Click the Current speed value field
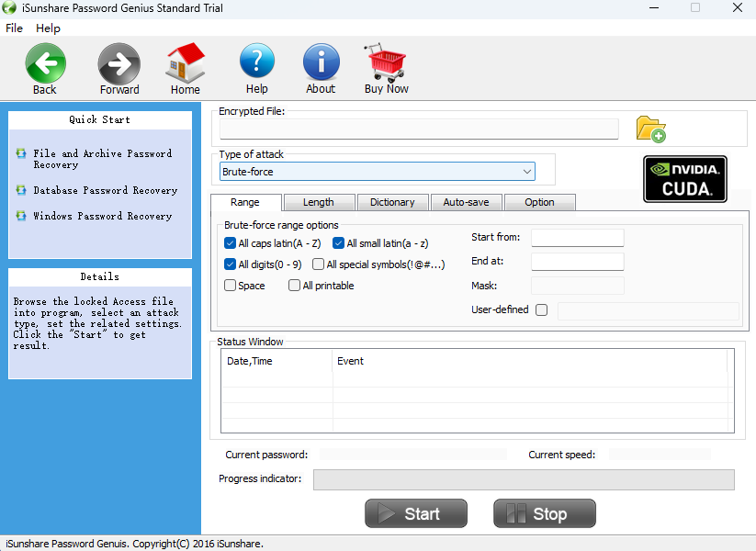756x551 pixels. tap(660, 454)
